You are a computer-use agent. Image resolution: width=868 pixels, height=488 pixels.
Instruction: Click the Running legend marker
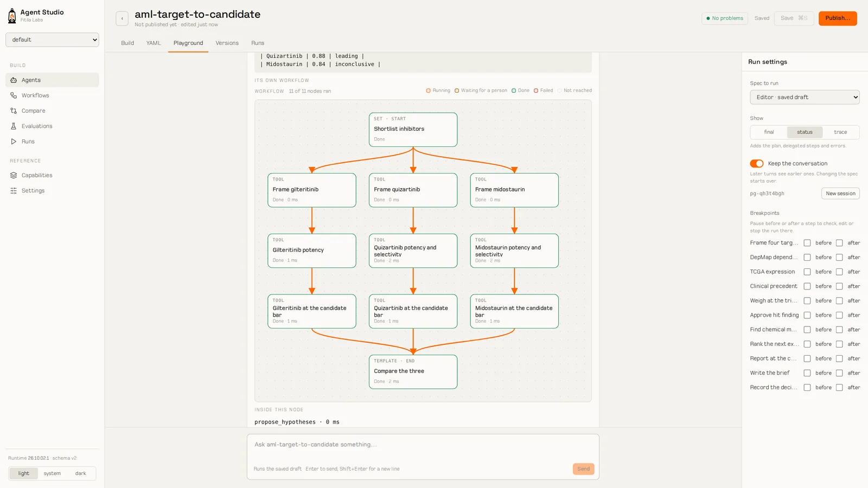[429, 91]
